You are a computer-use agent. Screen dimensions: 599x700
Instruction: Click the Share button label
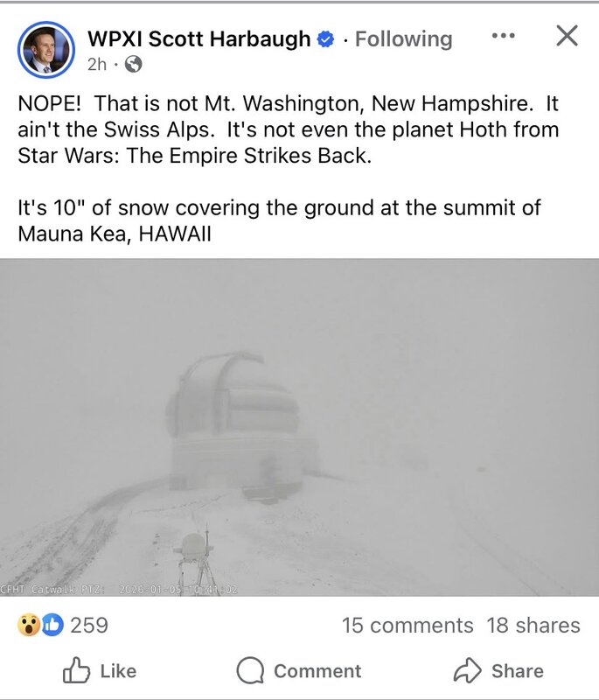click(517, 671)
